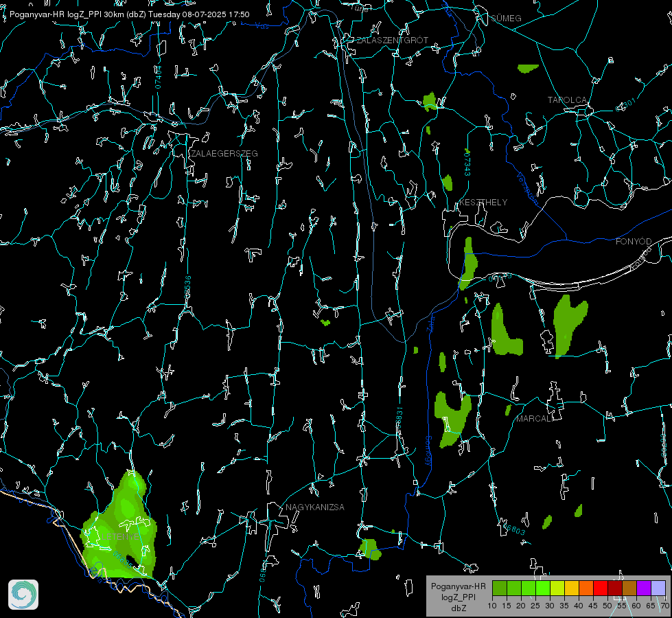Click the dbZ unit label in the legend
Viewport: 672px width, 618px height.
[458, 608]
